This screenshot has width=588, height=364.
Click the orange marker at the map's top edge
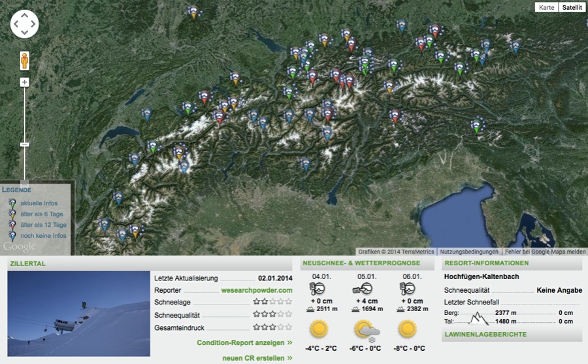click(193, 11)
